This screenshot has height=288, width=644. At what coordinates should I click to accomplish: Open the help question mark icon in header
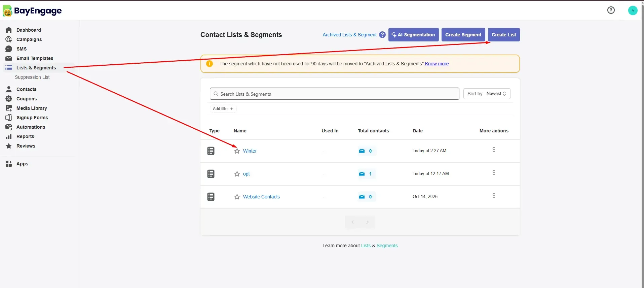point(611,10)
